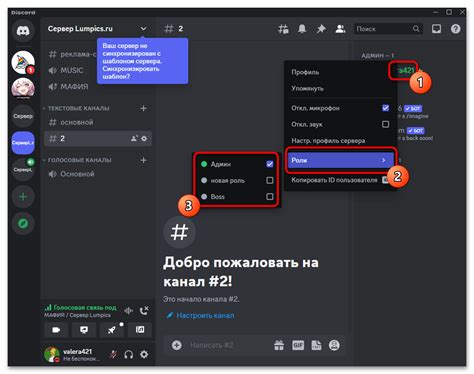Screen dimensions: 474x374
Task: Click the noise suppression waveform icon
Action: pos(129,311)
